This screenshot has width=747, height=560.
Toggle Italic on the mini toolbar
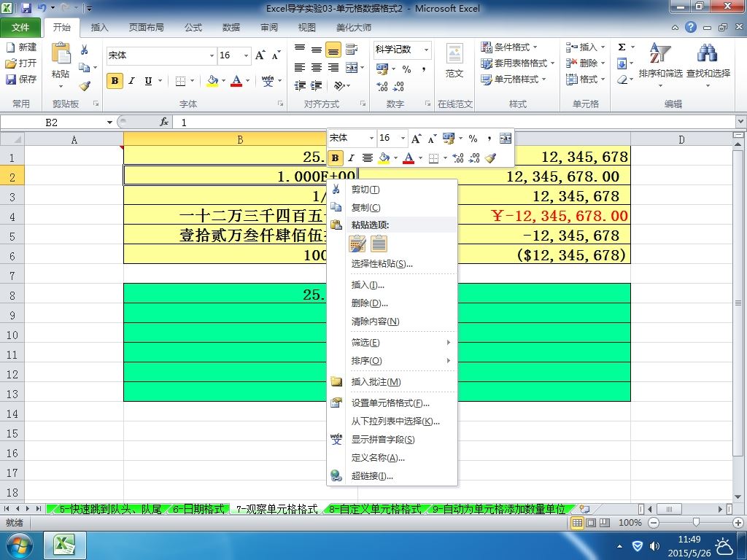coord(351,158)
